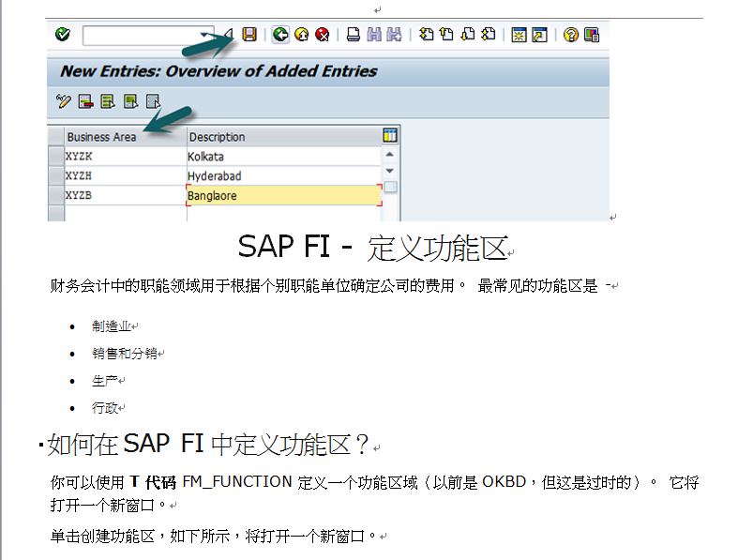Click the Deselect All icon
The image size is (738, 560).
click(153, 101)
